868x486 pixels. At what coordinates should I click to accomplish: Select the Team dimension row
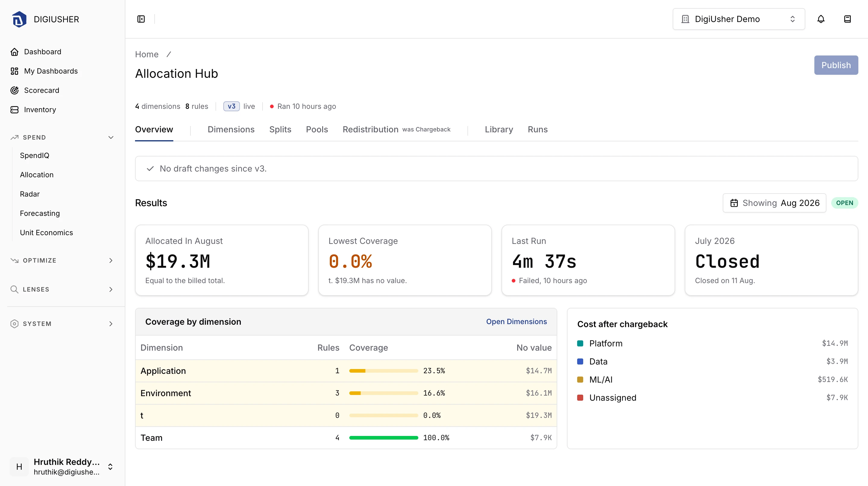coord(346,438)
